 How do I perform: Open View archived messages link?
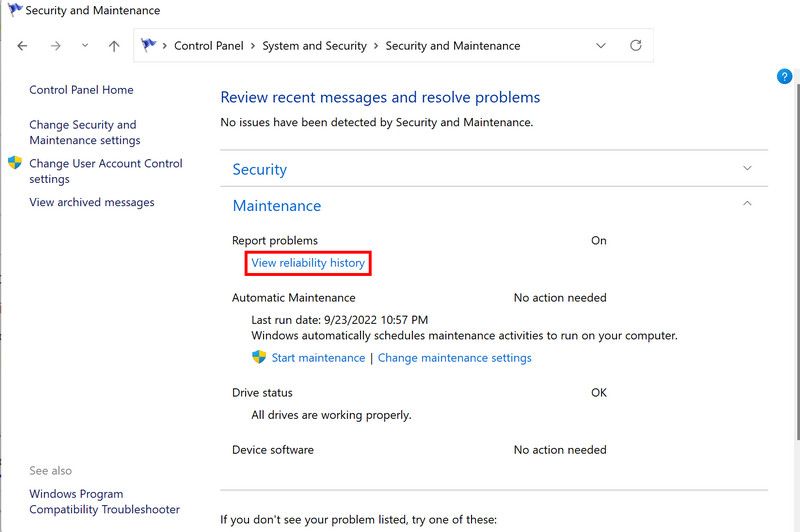[x=92, y=202]
